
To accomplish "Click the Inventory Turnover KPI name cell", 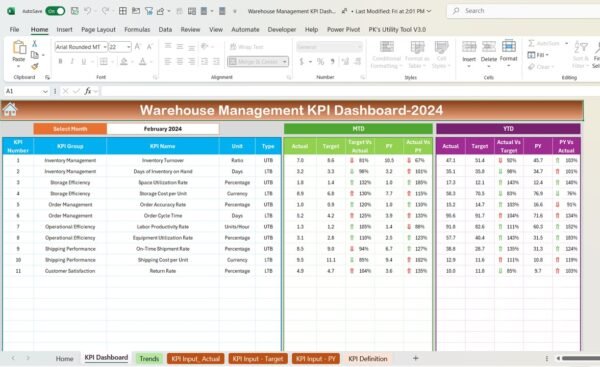I will pyautogui.click(x=163, y=160).
